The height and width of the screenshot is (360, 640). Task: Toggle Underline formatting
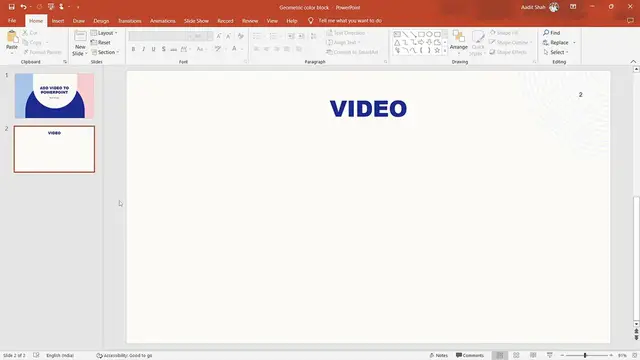point(153,49)
